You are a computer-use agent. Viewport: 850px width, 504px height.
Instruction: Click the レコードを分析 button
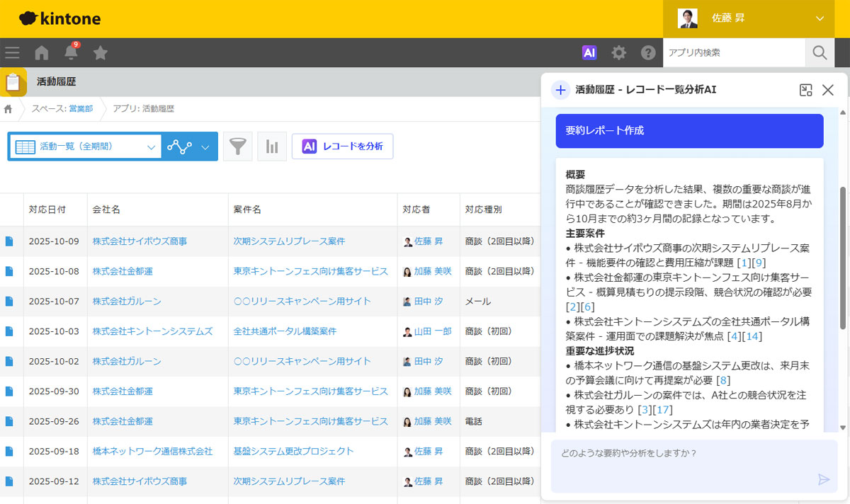pyautogui.click(x=342, y=146)
